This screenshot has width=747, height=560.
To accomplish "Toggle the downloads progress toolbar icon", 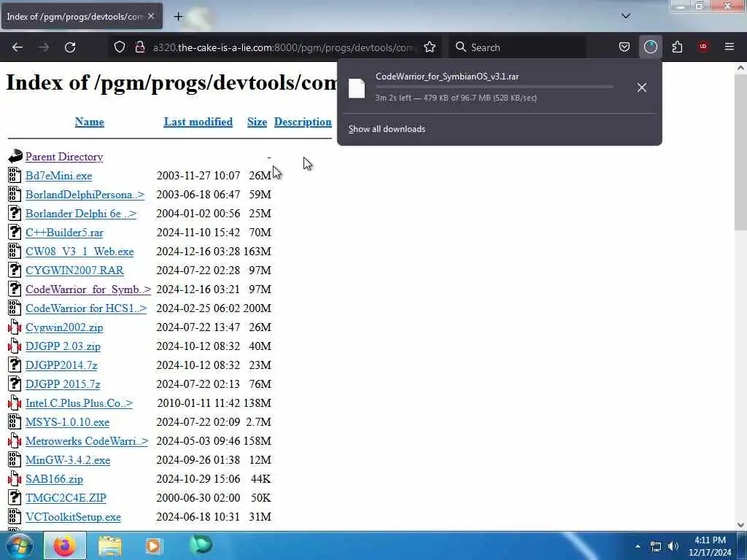I will click(x=650, y=47).
